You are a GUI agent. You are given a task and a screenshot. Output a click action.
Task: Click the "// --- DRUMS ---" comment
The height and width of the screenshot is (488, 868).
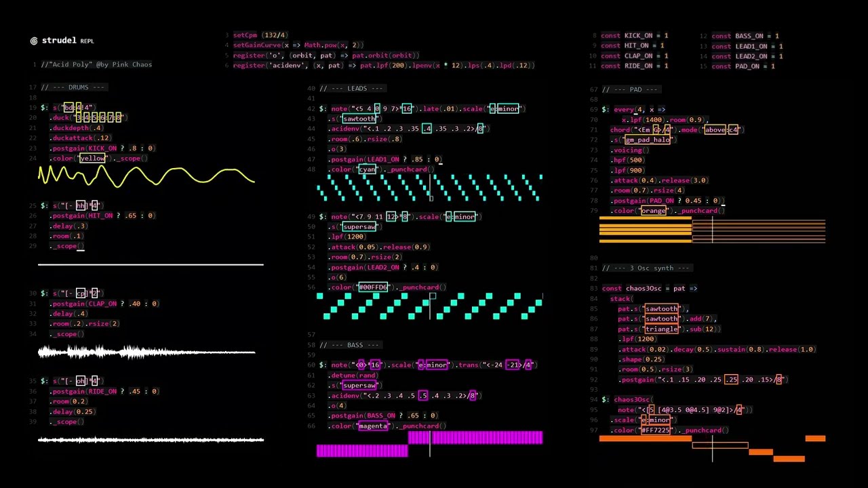coord(73,87)
